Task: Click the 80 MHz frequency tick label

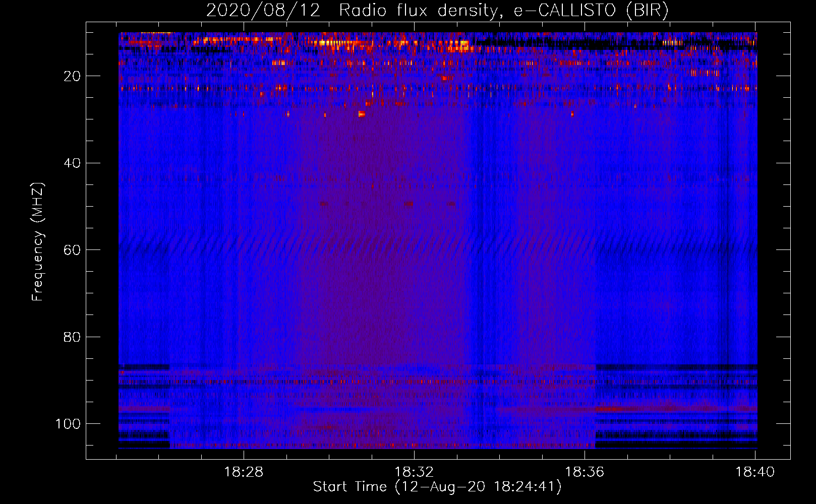Action: (72, 337)
